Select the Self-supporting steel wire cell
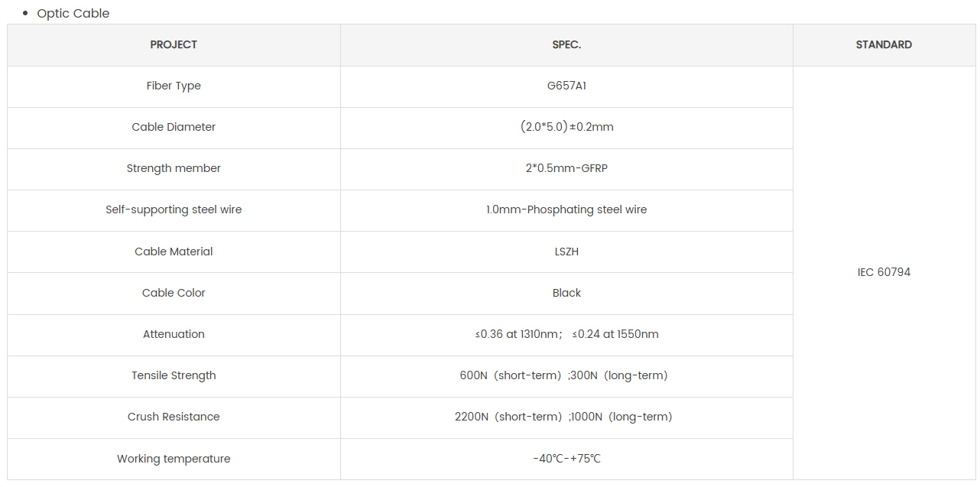The image size is (980, 487). (x=174, y=209)
